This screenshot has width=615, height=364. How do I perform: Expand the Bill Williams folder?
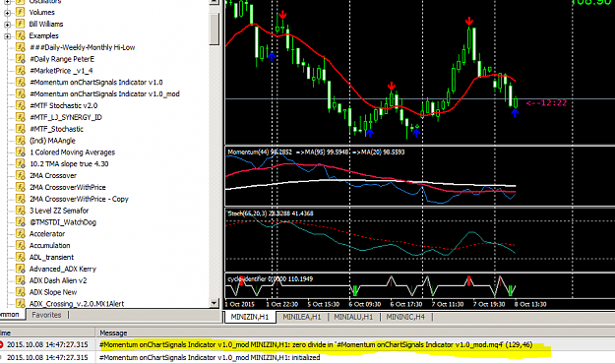[x=7, y=25]
